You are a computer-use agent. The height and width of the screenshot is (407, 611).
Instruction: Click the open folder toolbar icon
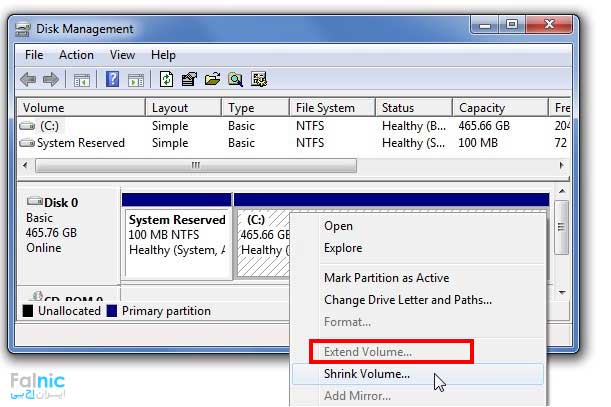pos(212,79)
